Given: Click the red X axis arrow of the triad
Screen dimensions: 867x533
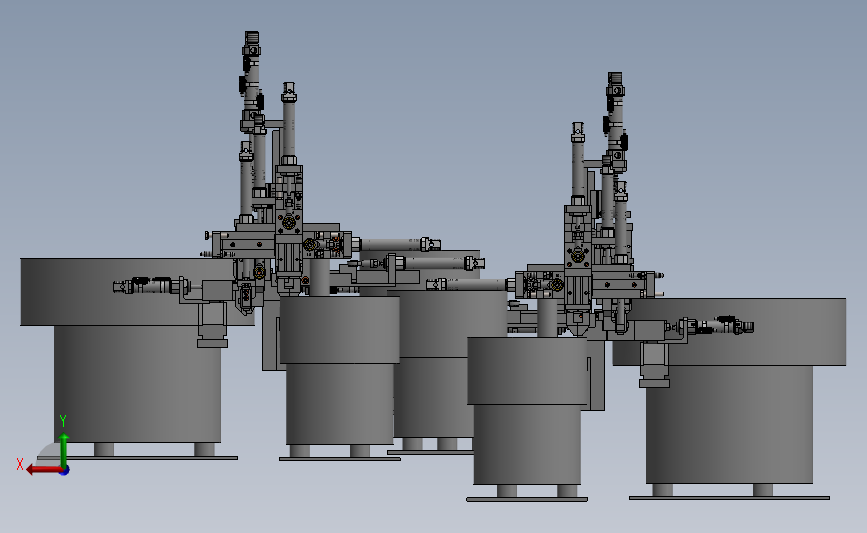Looking at the screenshot, I should pos(43,470).
